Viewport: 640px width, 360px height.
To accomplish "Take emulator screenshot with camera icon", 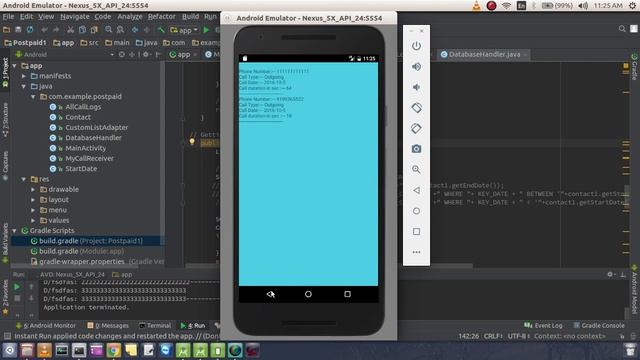I will pos(416,149).
